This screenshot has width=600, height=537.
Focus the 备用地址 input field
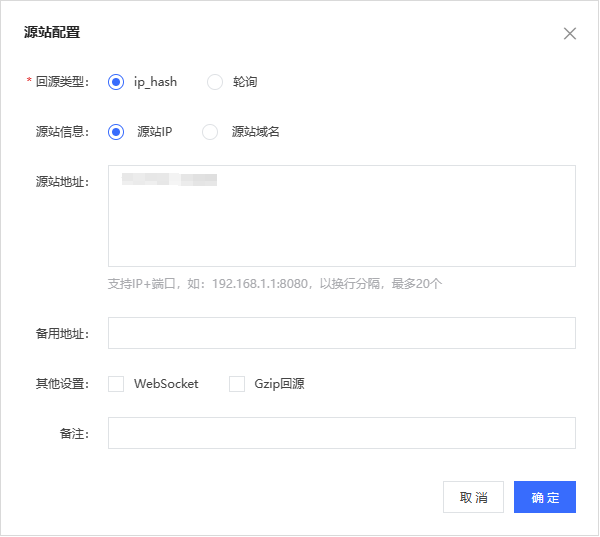click(x=341, y=333)
